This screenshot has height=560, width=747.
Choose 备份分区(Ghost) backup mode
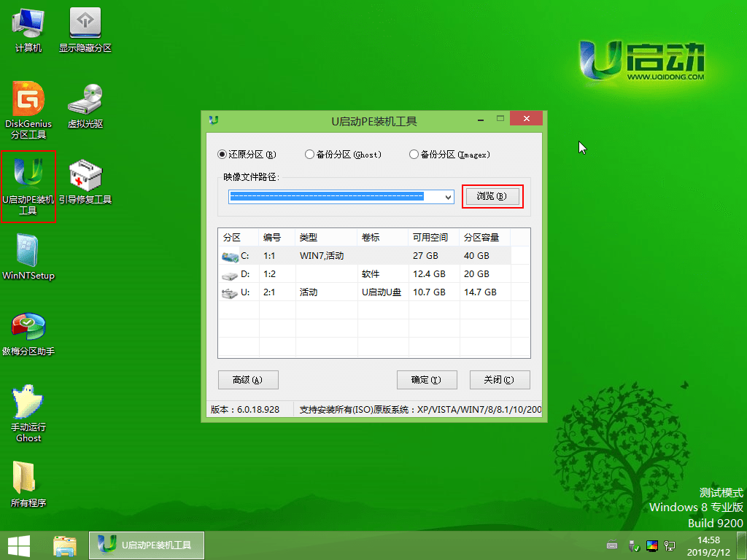(309, 155)
